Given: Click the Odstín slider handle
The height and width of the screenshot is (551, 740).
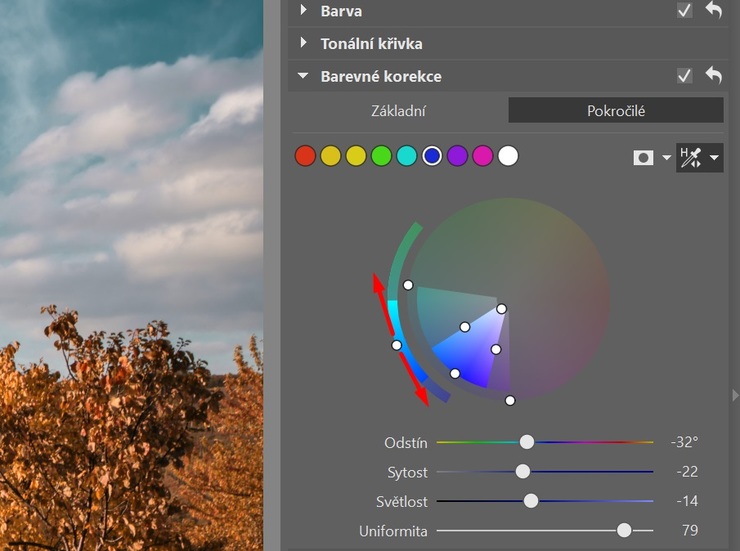Looking at the screenshot, I should pos(527,442).
